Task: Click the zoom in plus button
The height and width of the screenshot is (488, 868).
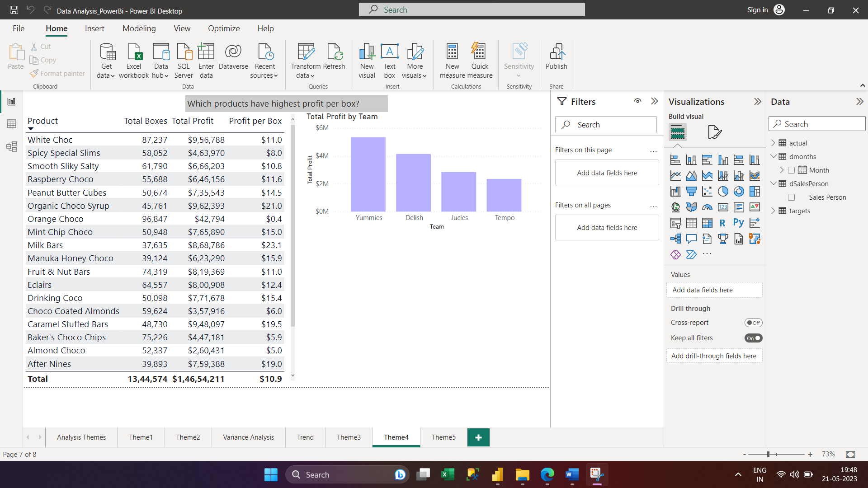Action: [x=810, y=455]
